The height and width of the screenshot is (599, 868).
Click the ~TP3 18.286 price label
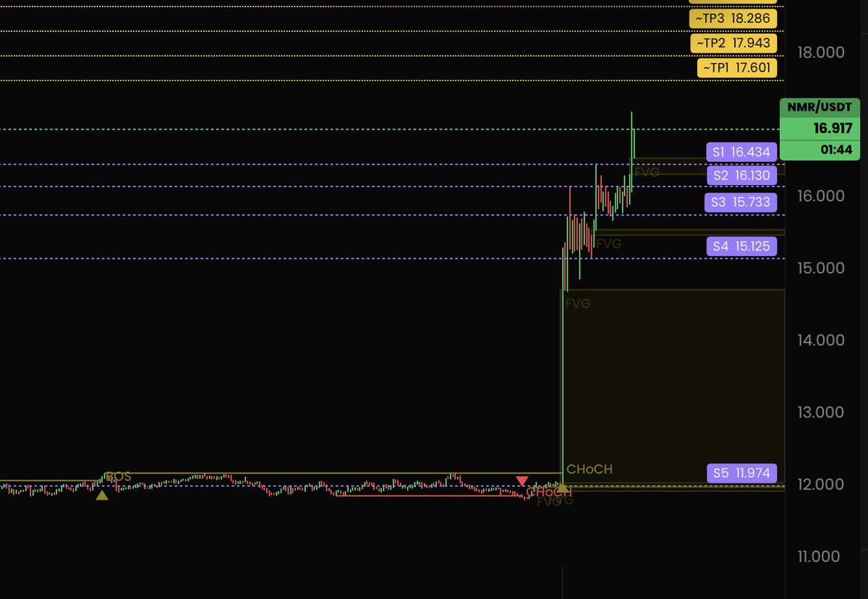click(x=733, y=19)
